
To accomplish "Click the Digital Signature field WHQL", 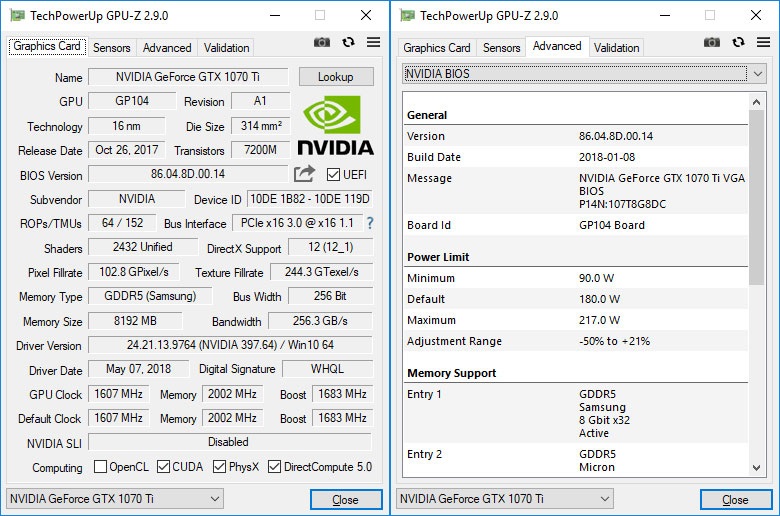I will [327, 369].
